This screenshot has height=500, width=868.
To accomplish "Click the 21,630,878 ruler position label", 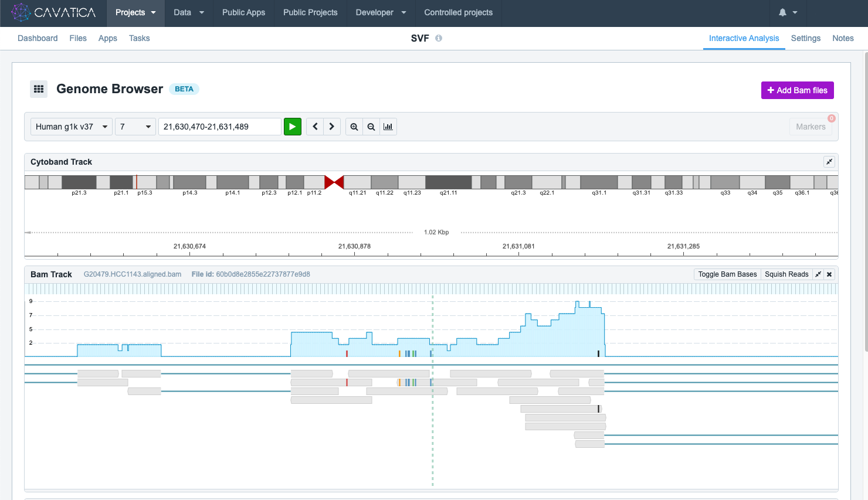I will (354, 246).
